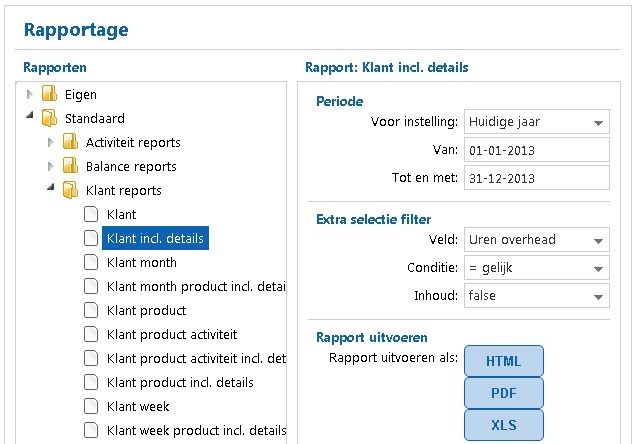Click the Activiteit reports folder icon
Viewport: 638px width, 444px height.
(70, 143)
